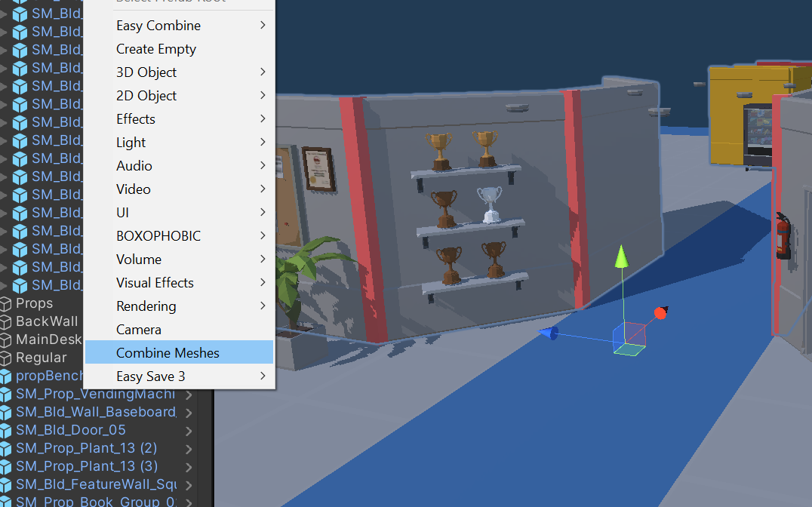Open prefab arrow for SM_Bld_Wall_Baseboard row
The image size is (812, 507).
coord(189,413)
